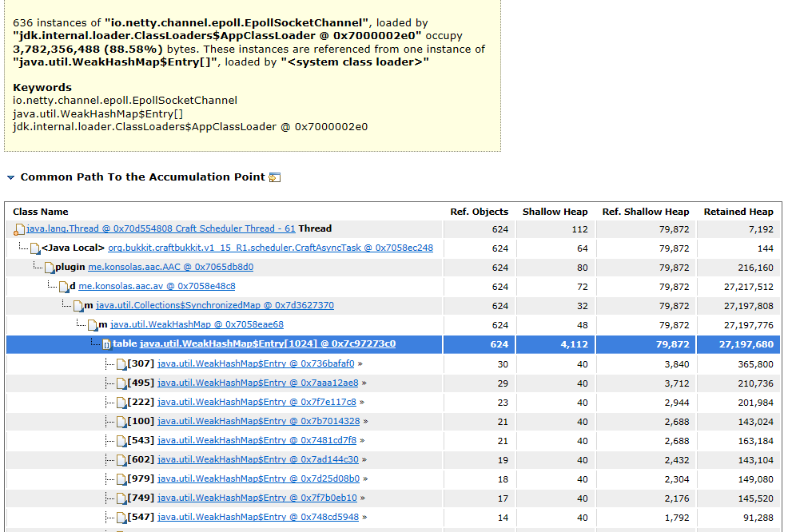This screenshot has height=532, width=792.
Task: Expand the » arrow after entry [100]
Action: click(x=366, y=422)
